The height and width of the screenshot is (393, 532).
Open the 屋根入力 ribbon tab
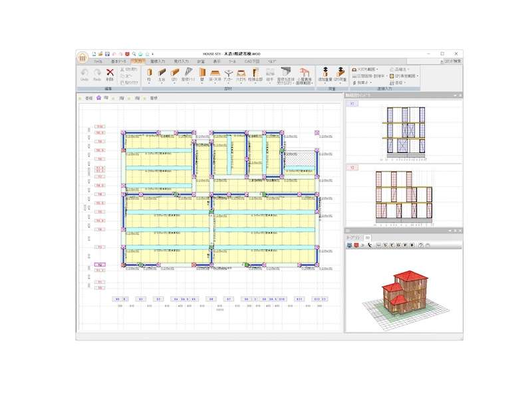[156, 61]
